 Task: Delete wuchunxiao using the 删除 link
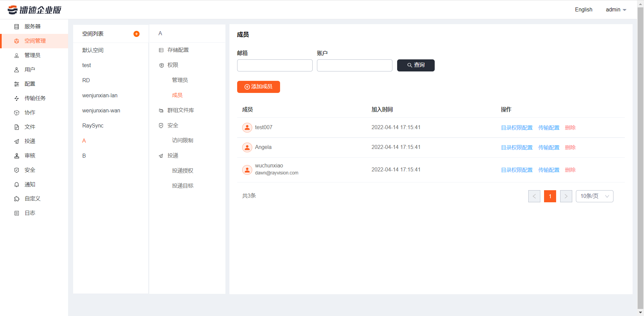570,170
